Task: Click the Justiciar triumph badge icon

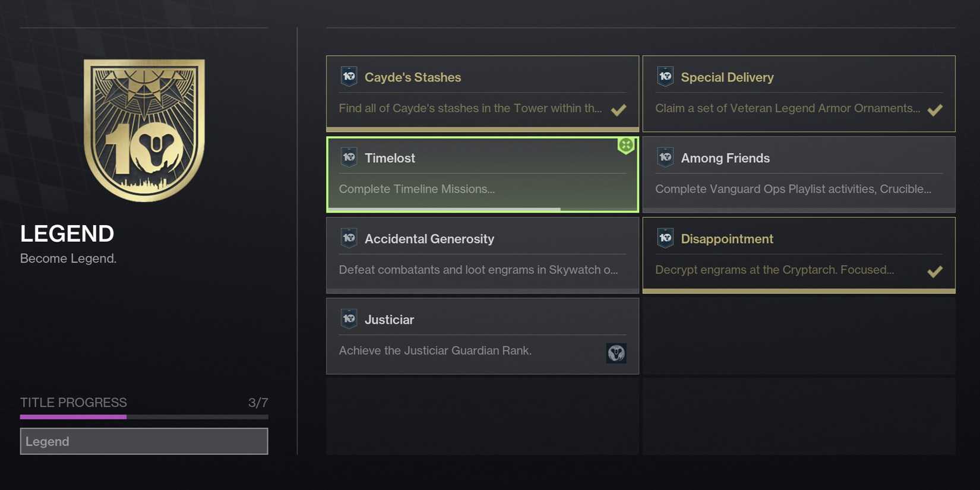Action: point(349,319)
